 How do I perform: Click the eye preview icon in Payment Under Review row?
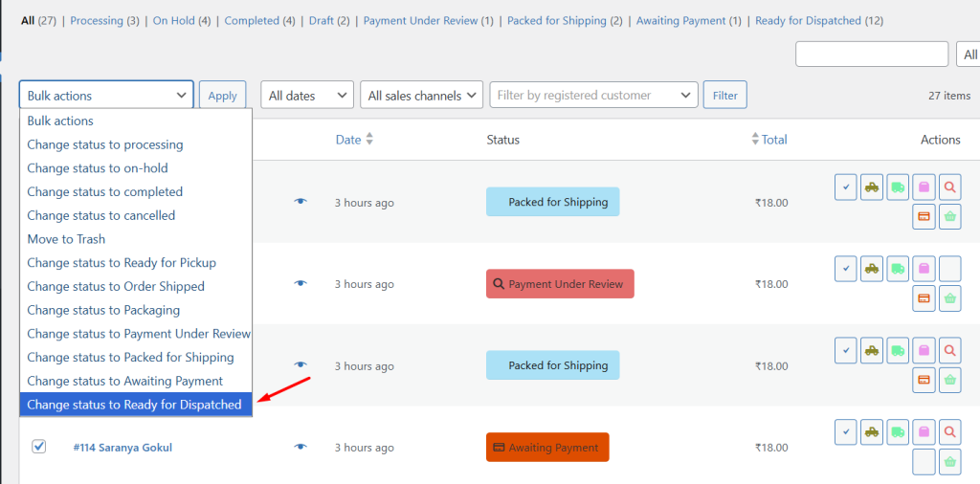(x=301, y=283)
